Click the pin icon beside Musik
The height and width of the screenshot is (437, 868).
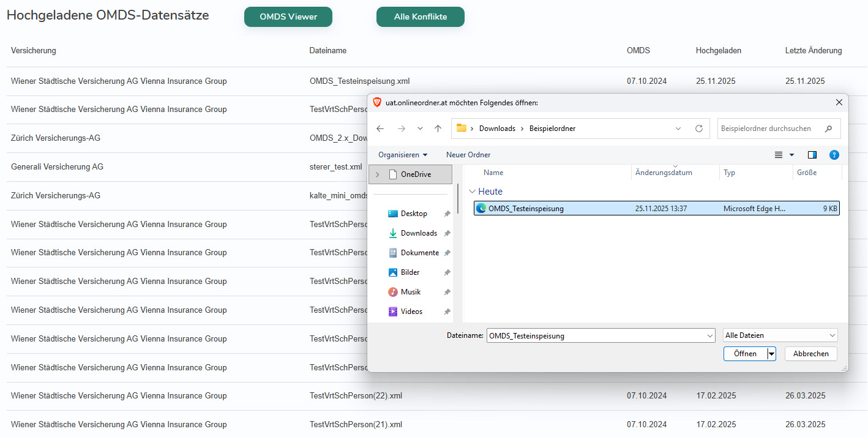coord(447,292)
